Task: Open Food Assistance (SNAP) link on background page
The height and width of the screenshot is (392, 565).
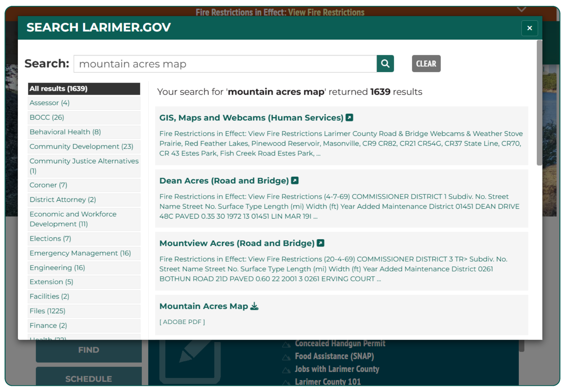Action: click(x=334, y=356)
